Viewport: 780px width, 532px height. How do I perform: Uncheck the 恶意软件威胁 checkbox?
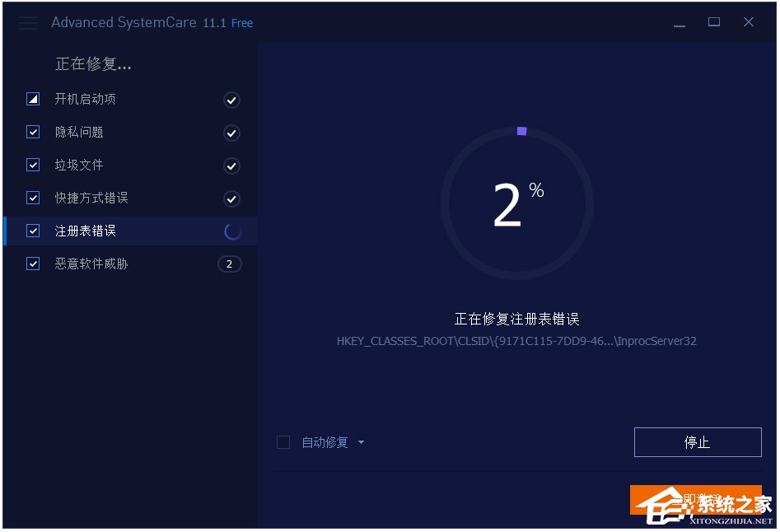(33, 264)
